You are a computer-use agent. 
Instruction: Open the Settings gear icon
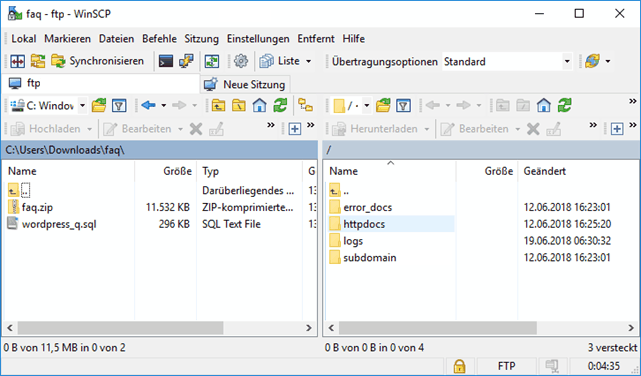point(241,61)
